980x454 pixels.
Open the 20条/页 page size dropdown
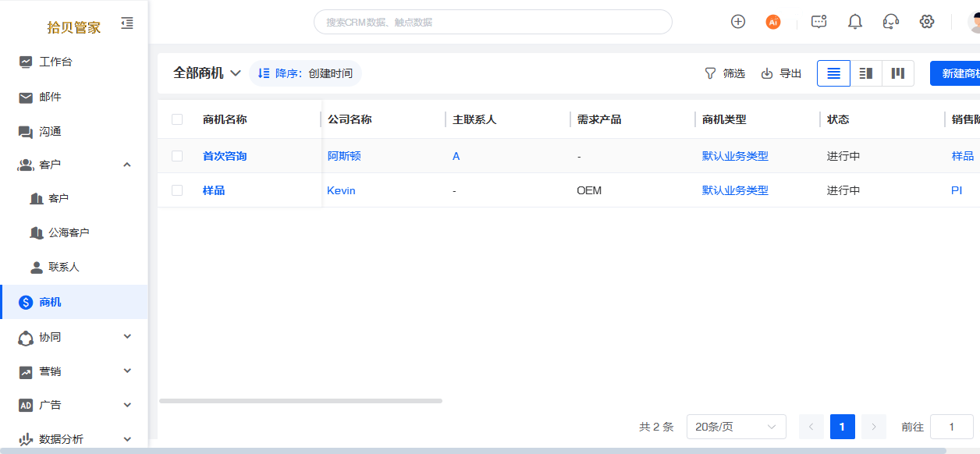[737, 427]
